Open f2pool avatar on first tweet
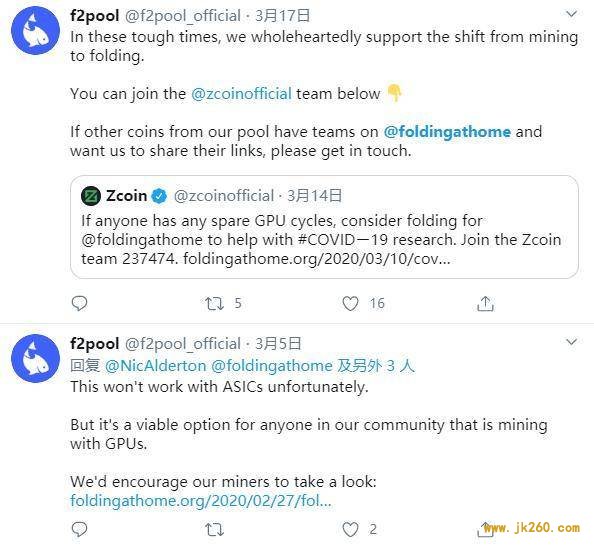The image size is (594, 548). pyautogui.click(x=36, y=31)
